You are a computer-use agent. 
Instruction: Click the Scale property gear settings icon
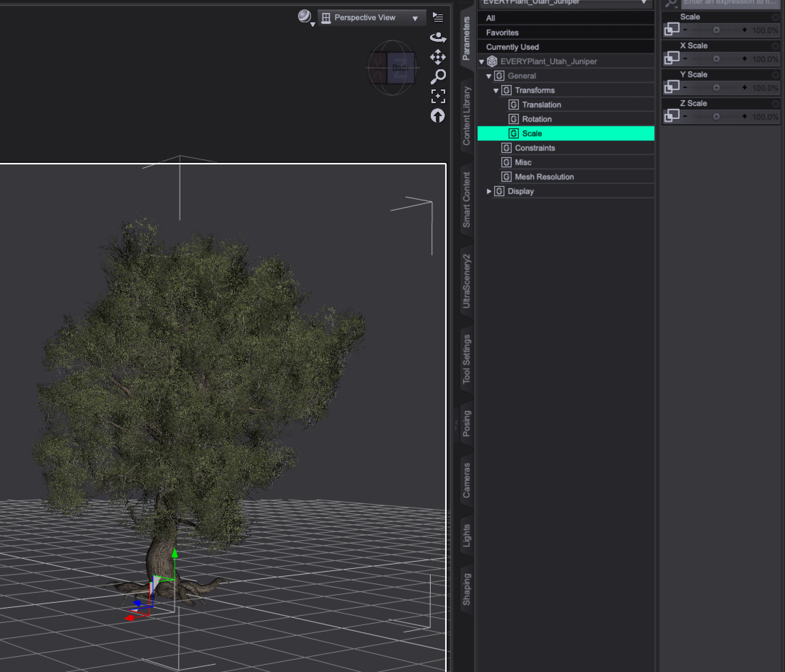775,17
